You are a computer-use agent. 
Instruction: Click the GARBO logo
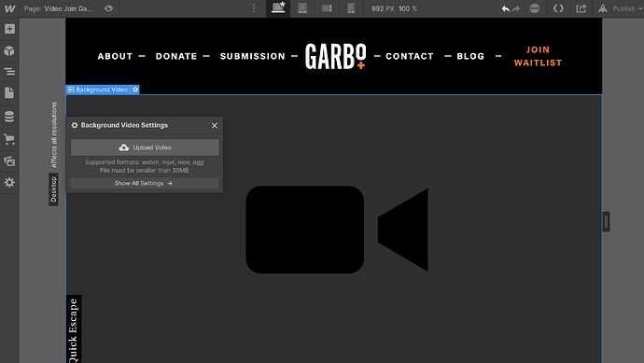click(336, 56)
